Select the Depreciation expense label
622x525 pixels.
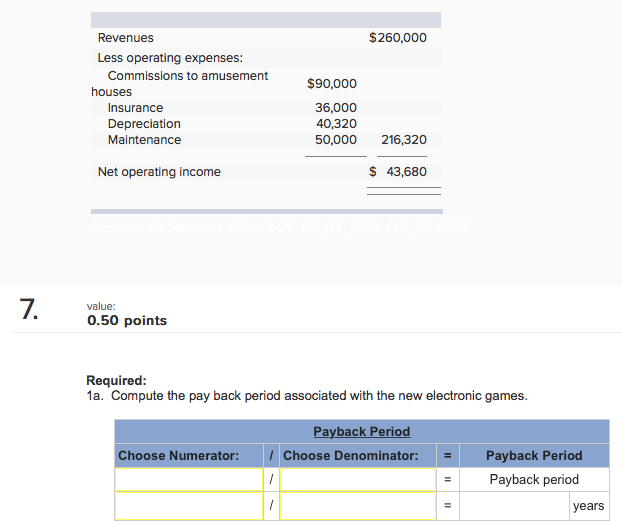click(144, 124)
